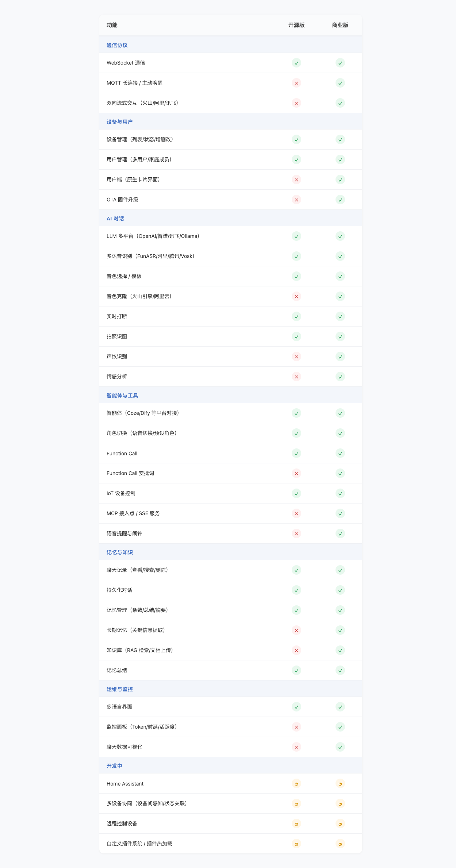
Task: Click the commercial check icon for 拍照识图
Action: pos(340,336)
